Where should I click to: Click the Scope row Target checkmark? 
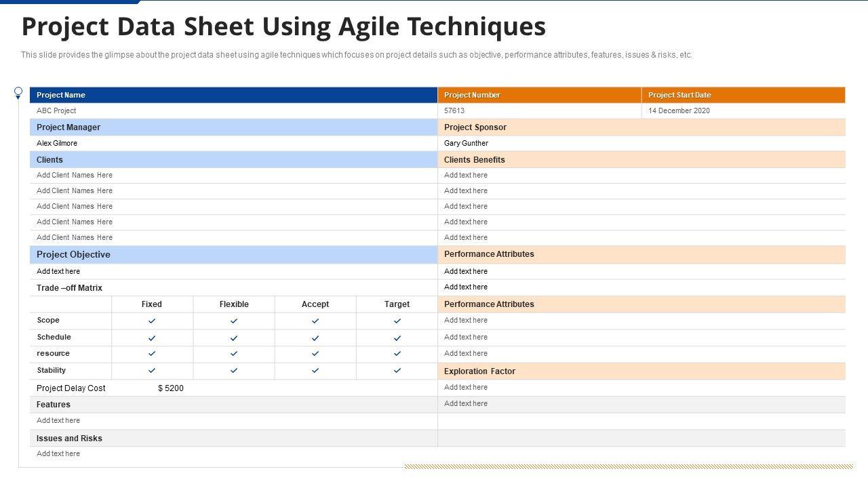(x=397, y=321)
